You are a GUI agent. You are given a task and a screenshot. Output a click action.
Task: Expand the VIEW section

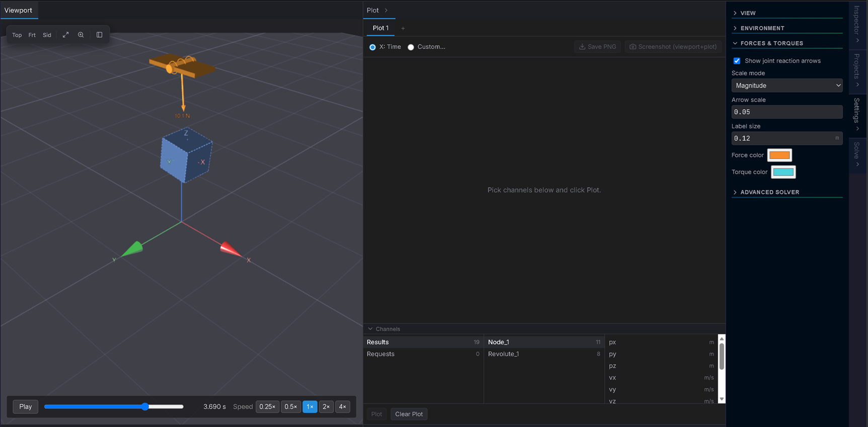coord(787,13)
